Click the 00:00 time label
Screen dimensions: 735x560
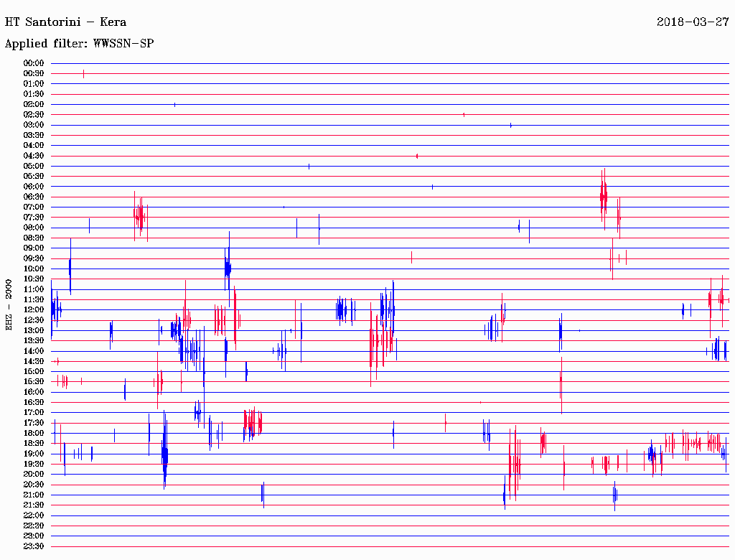pyautogui.click(x=34, y=63)
